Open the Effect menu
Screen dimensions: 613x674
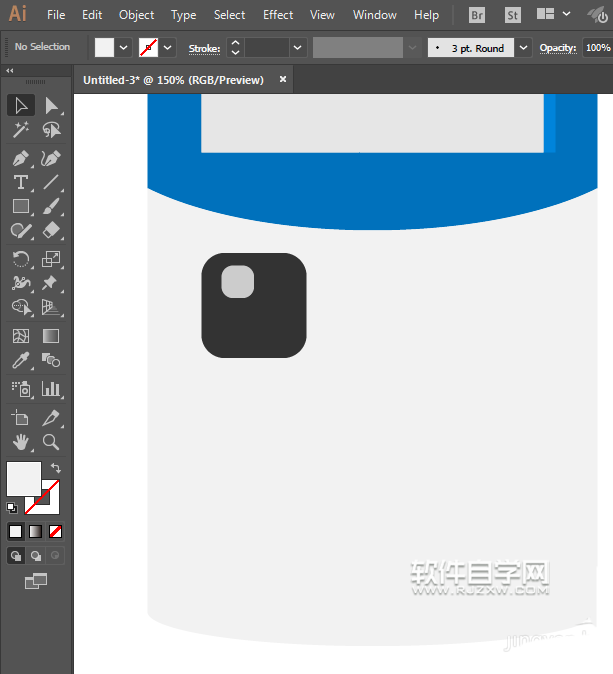[278, 15]
